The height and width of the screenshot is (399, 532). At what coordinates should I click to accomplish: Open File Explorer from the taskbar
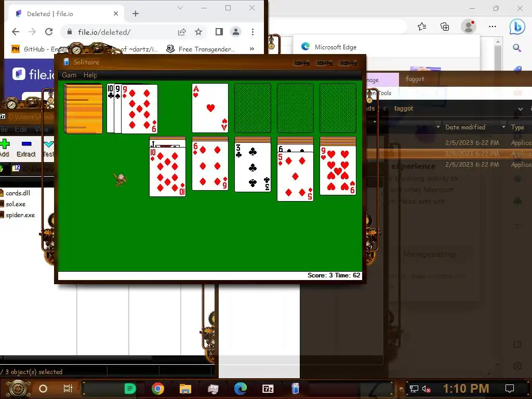(x=185, y=389)
